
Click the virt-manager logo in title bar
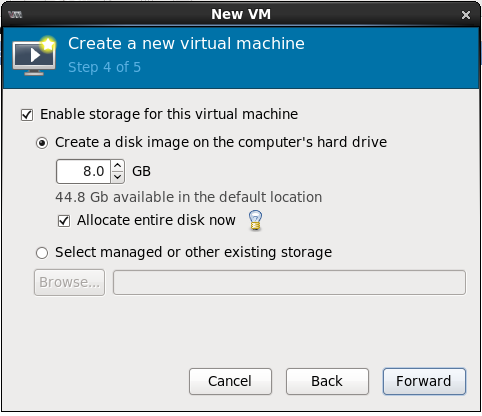tap(15, 15)
